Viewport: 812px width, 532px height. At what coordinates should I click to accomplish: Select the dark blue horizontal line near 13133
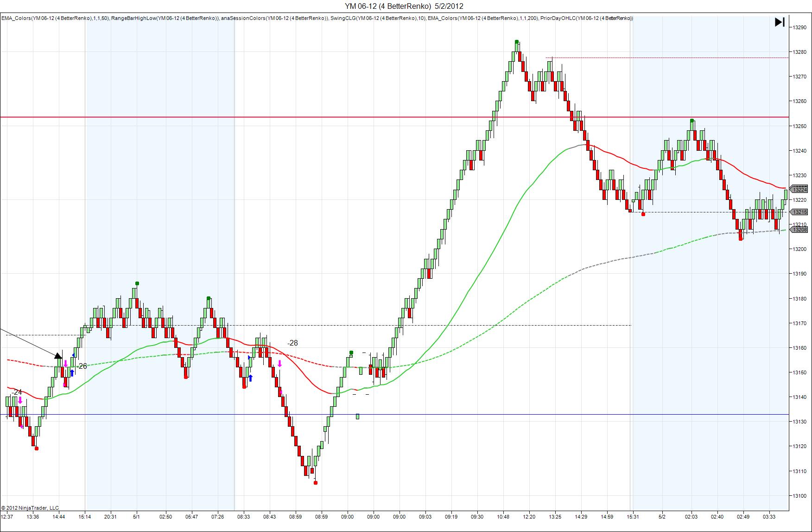pyautogui.click(x=394, y=414)
